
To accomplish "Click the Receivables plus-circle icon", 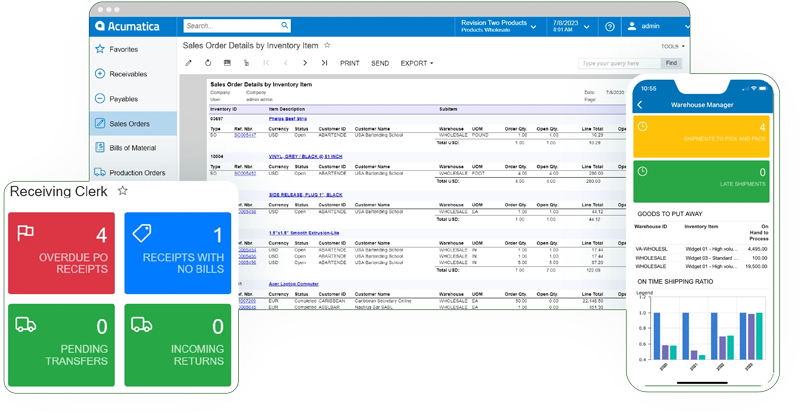I will [x=100, y=74].
